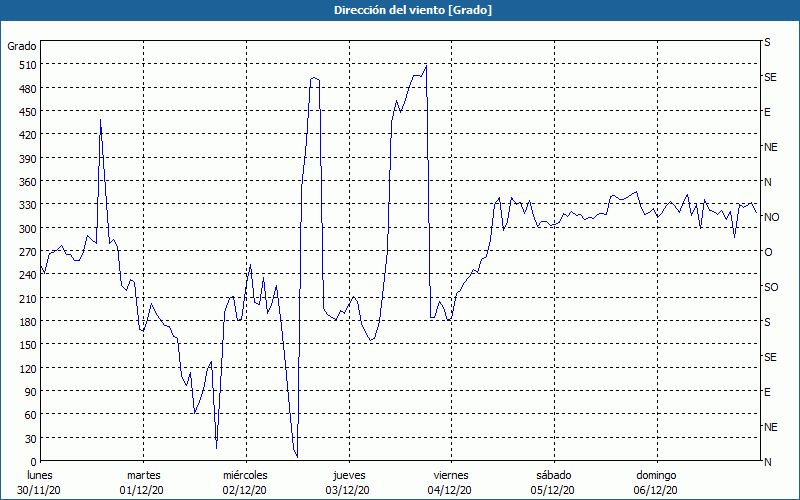Screen dimensions: 800x500
Task: Click the 'martes' day label
Action: pyautogui.click(x=143, y=475)
